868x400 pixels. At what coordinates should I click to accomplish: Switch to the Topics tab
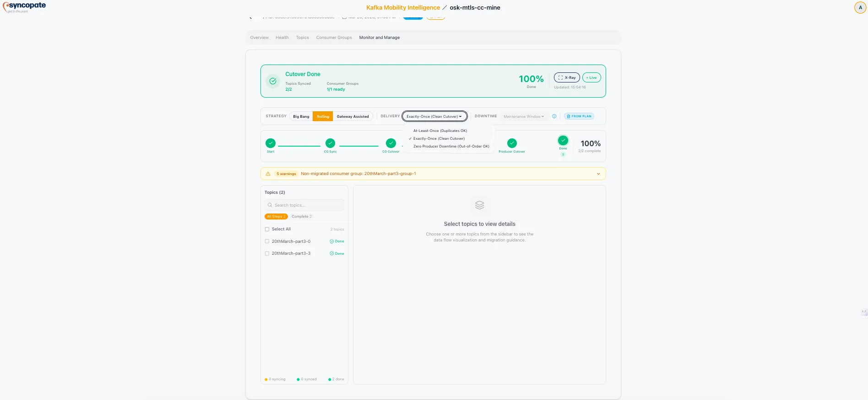[x=302, y=38]
